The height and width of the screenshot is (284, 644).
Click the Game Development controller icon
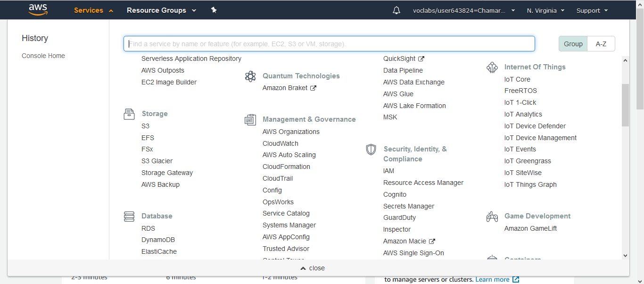click(492, 217)
